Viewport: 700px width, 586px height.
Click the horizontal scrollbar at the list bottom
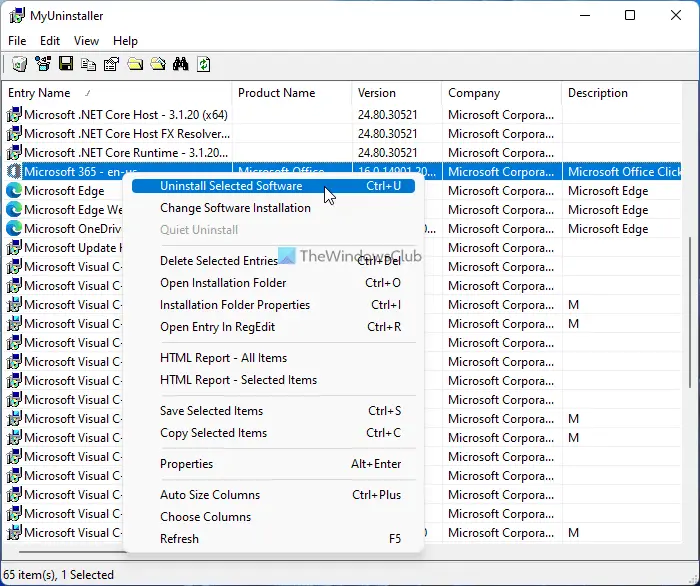pos(71,552)
